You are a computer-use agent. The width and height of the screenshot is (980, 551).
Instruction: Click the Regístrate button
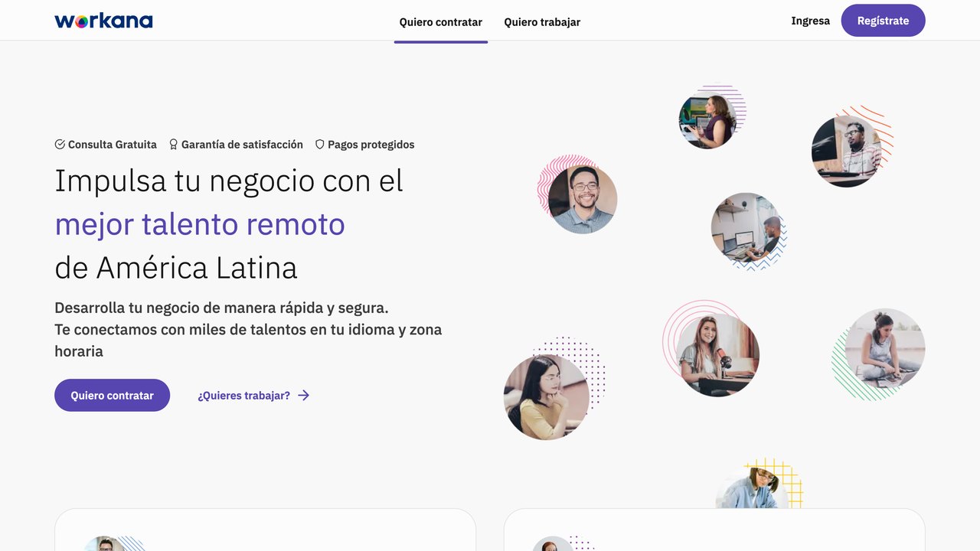(x=884, y=21)
